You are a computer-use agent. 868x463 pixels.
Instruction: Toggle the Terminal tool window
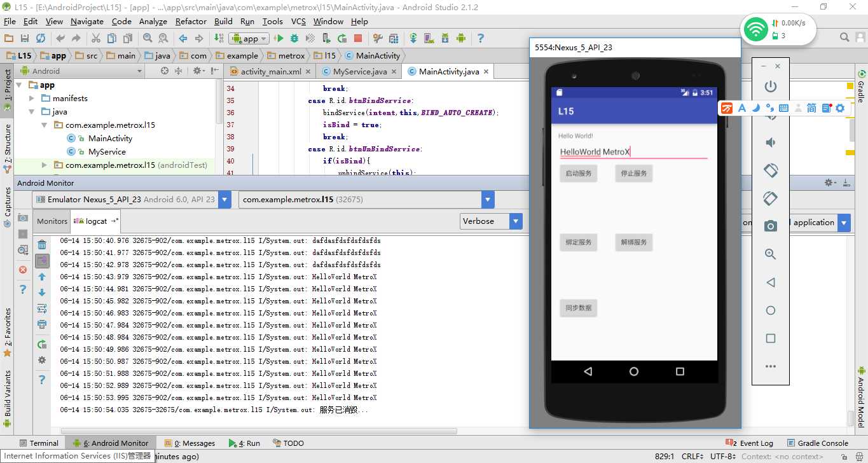click(x=38, y=443)
